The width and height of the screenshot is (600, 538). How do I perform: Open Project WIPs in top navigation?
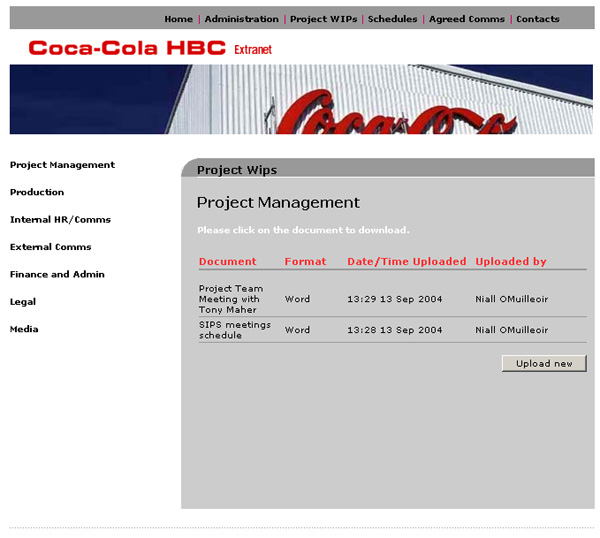[x=323, y=19]
